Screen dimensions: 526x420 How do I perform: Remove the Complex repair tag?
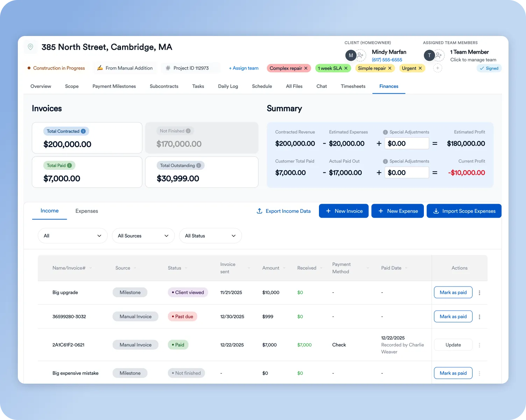pyautogui.click(x=306, y=68)
